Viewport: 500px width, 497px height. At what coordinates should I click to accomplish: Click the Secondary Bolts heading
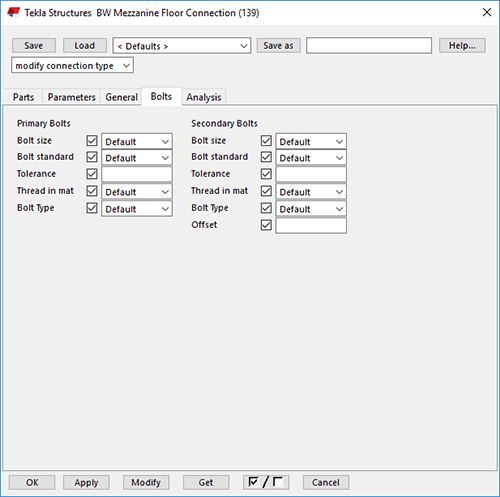click(224, 123)
